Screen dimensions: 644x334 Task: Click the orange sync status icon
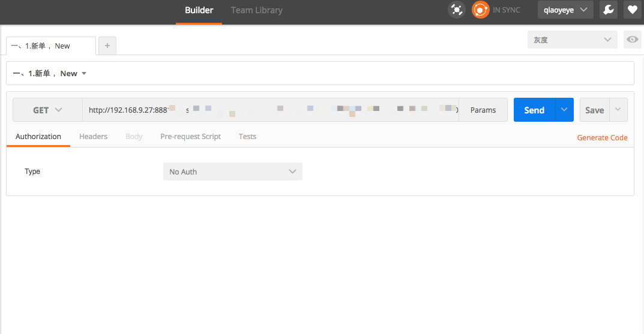coord(480,10)
